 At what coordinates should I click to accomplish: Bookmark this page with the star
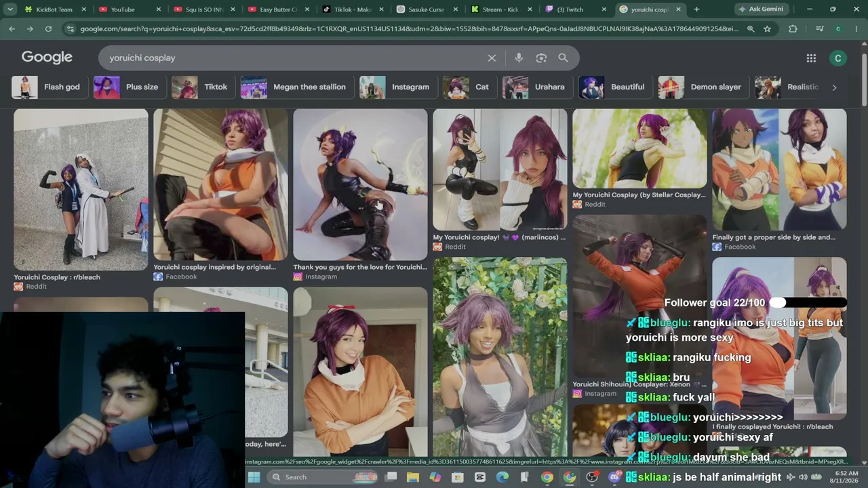point(767,29)
